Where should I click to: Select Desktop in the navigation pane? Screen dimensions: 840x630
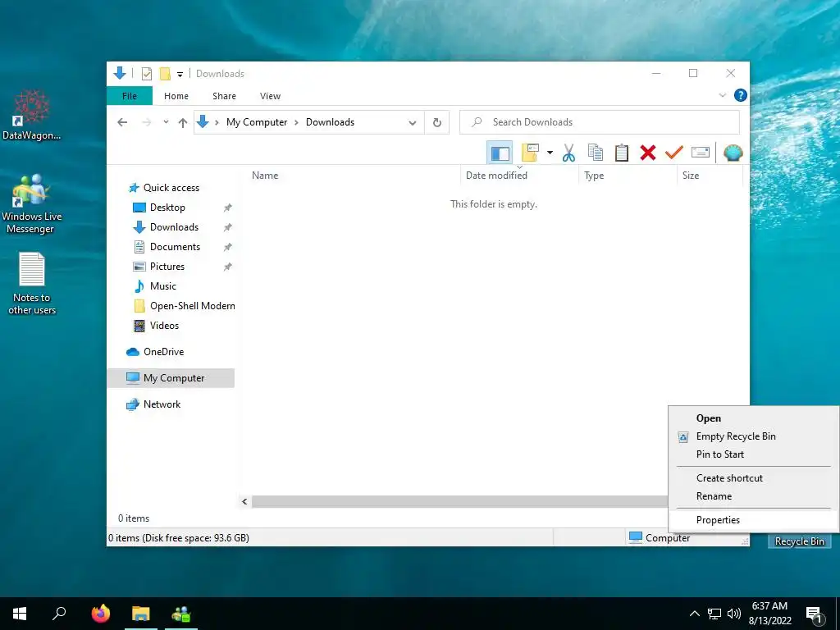coord(167,208)
